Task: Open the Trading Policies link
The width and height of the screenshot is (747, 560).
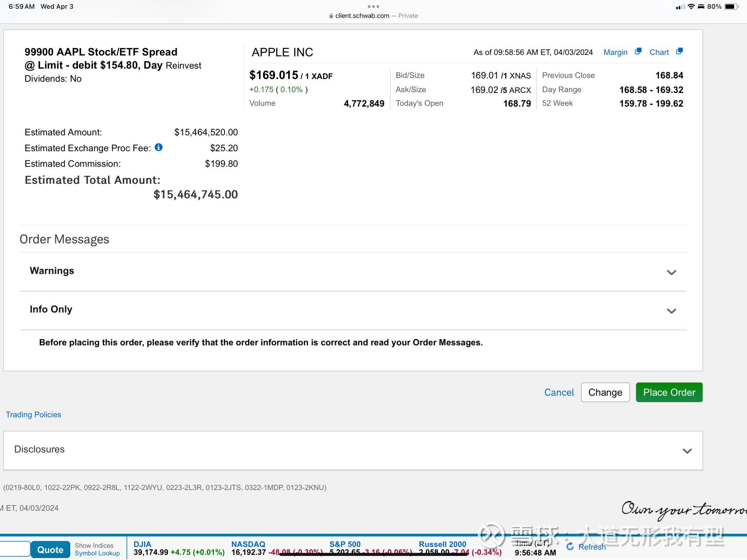Action: coord(34,415)
